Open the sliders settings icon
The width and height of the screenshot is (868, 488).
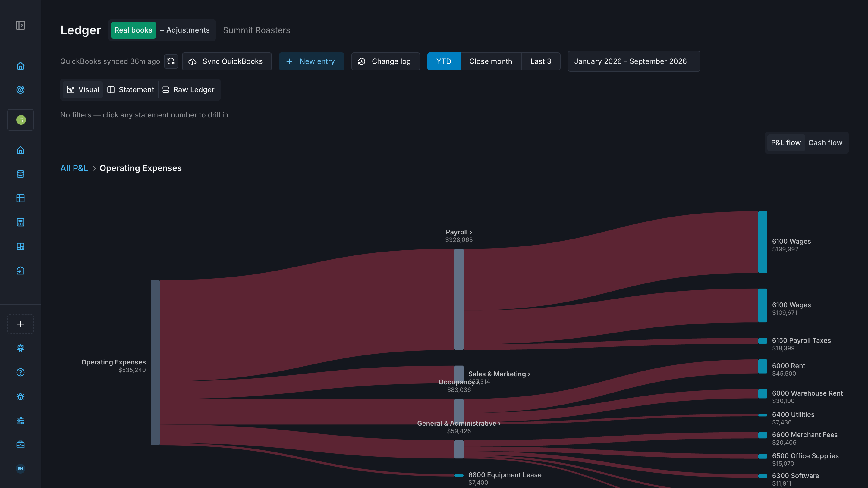click(x=20, y=420)
